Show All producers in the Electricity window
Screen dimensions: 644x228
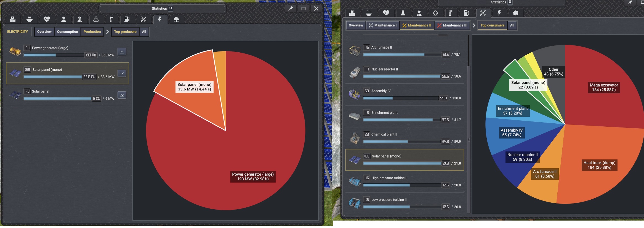[x=144, y=32]
